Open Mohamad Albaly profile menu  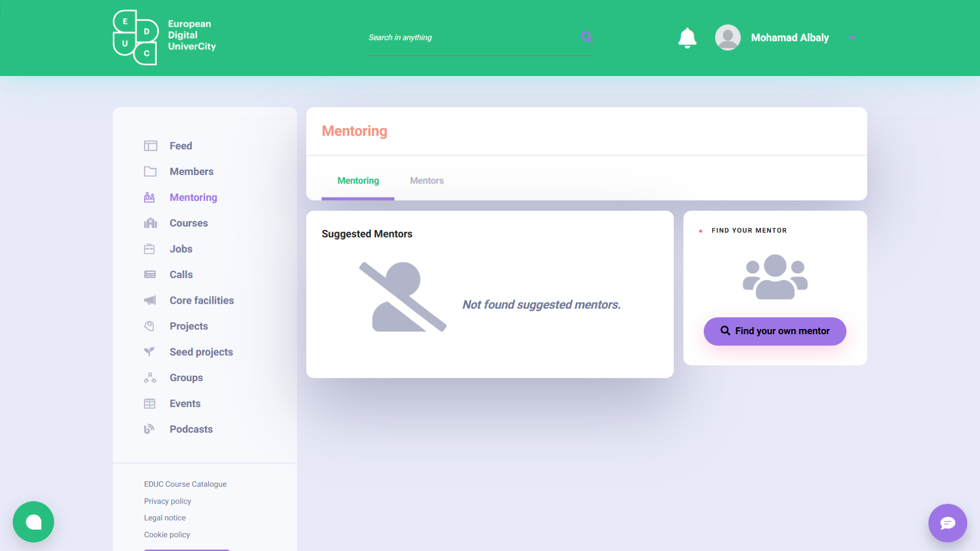coord(790,38)
